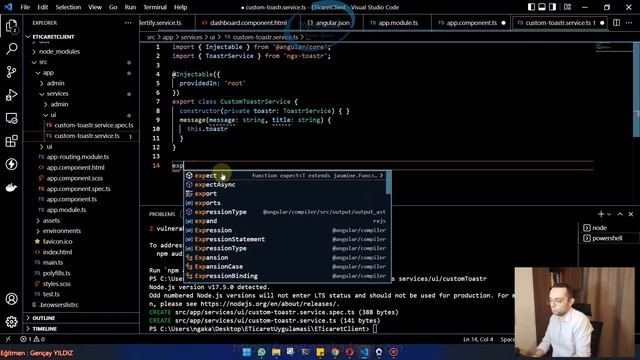Switch to the angular.json tab
Viewport: 640px width, 360px height.
click(331, 23)
